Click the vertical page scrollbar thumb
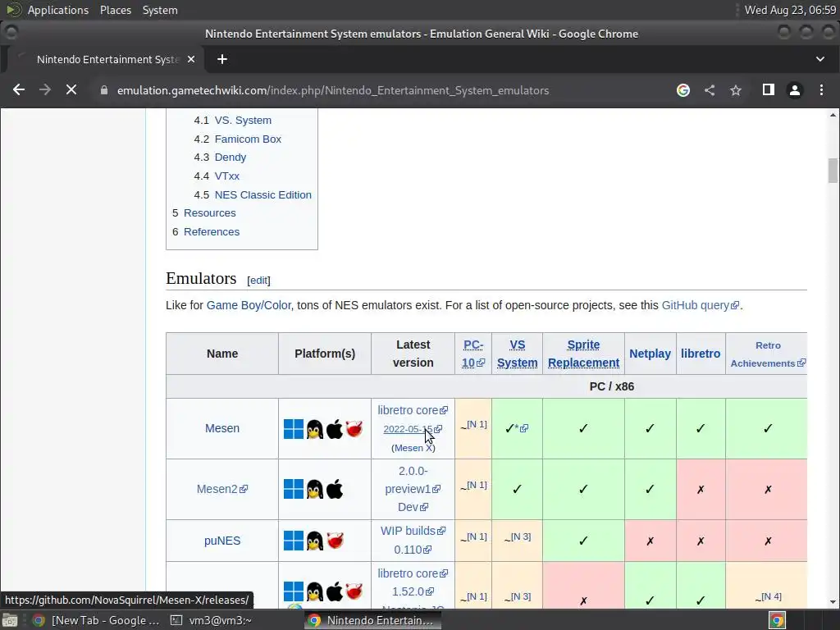Viewport: 840px width, 630px height. click(x=833, y=171)
